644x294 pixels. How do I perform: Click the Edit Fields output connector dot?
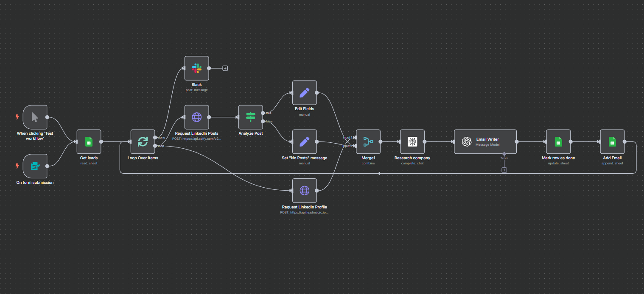tap(316, 93)
